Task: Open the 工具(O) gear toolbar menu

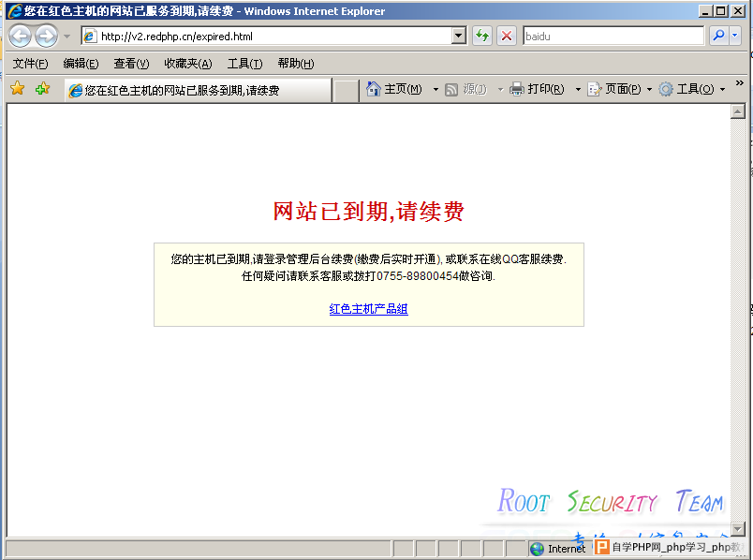Action: 692,89
